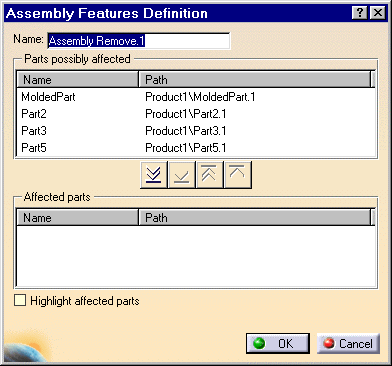The height and width of the screenshot is (366, 392).
Task: Confirm with the OK button
Action: click(x=278, y=343)
